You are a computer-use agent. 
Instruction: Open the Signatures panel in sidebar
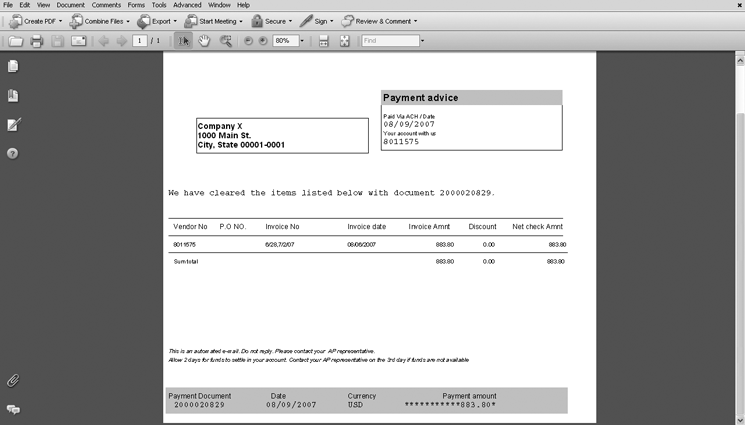14,125
